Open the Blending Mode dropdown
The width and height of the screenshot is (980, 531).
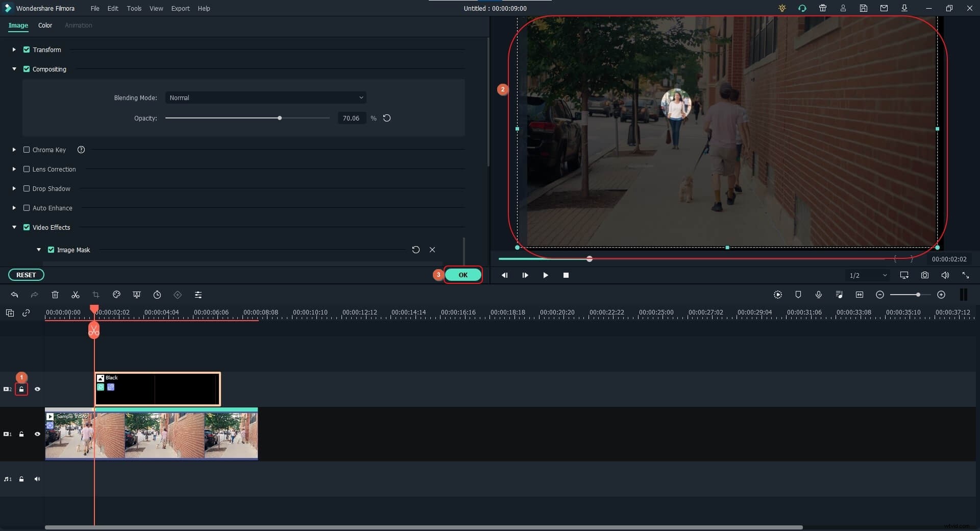click(265, 98)
